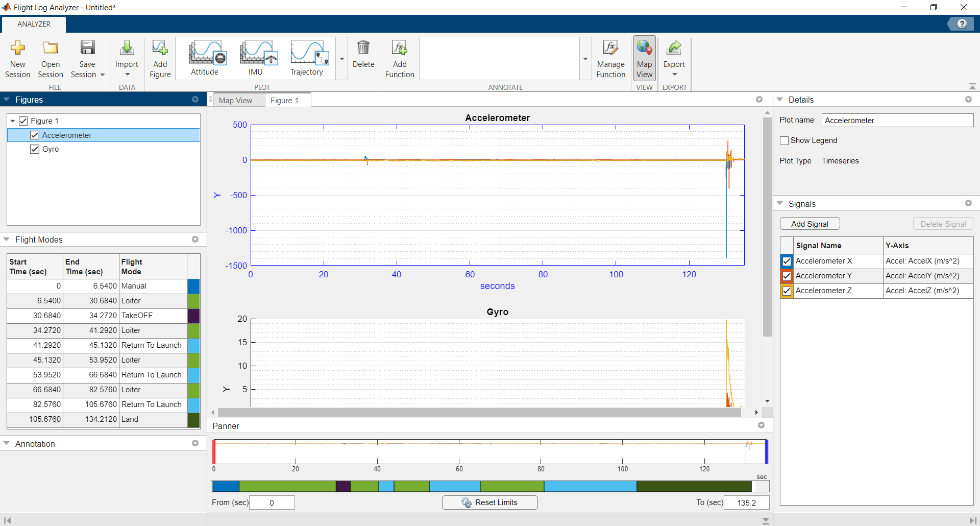980x526 pixels.
Task: Select the Figure 1 tab
Action: pyautogui.click(x=284, y=101)
